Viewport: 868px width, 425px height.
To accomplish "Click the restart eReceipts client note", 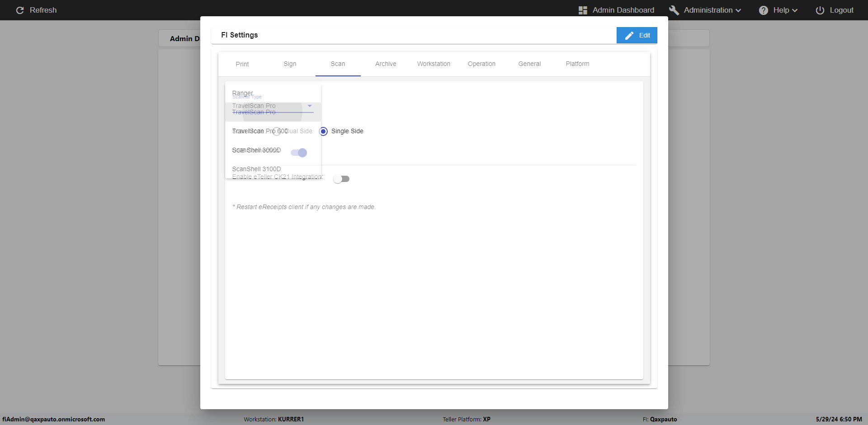I will (x=304, y=207).
